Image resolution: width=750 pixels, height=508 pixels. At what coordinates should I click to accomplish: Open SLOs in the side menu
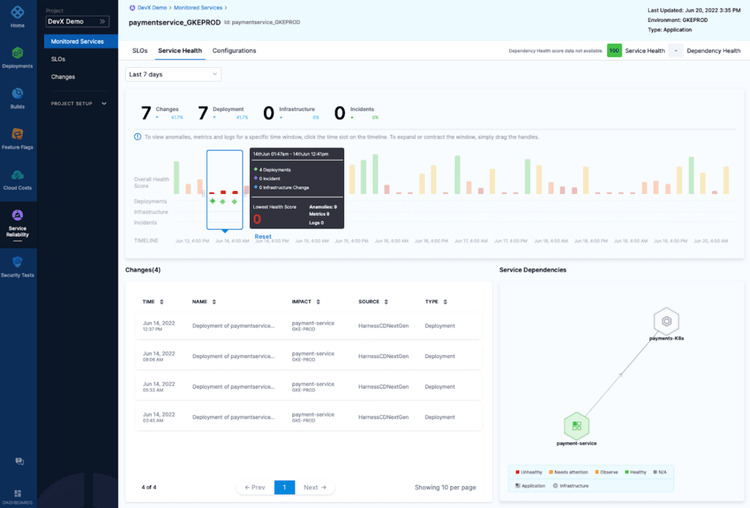point(58,59)
